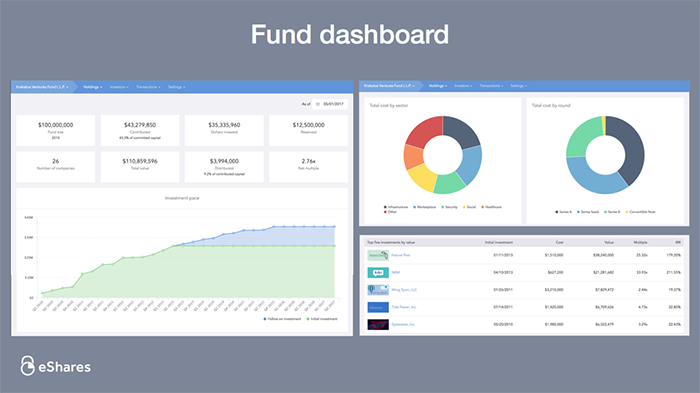
Task: Toggle Other legend item in sector chart
Action: tap(391, 212)
